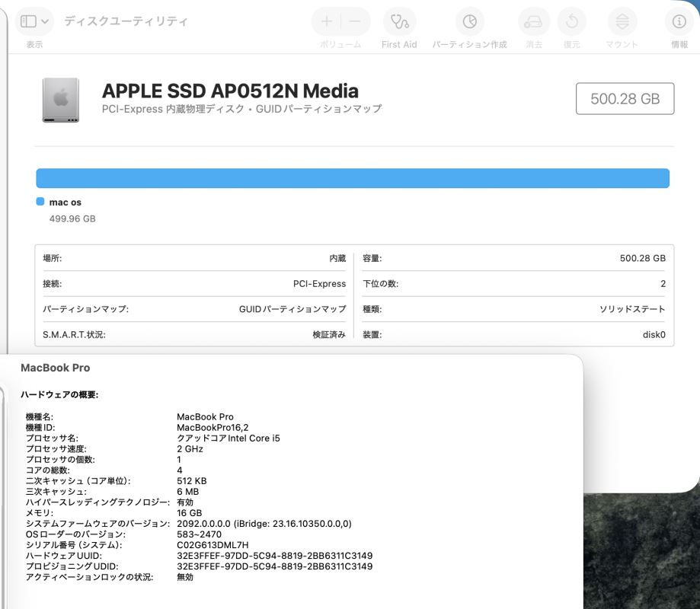
Task: Click the blue mac os legend swatch
Action: (40, 202)
